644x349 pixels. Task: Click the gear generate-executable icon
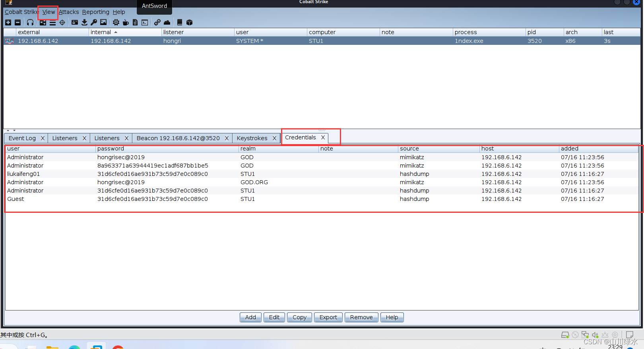(x=116, y=23)
